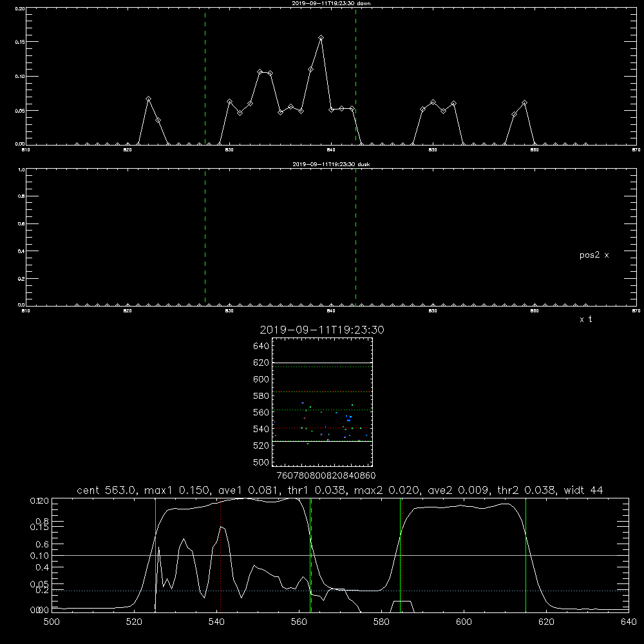The height and width of the screenshot is (644, 644).
Task: Click the 'thr2 0.038' value in stats header
Action: click(x=527, y=490)
